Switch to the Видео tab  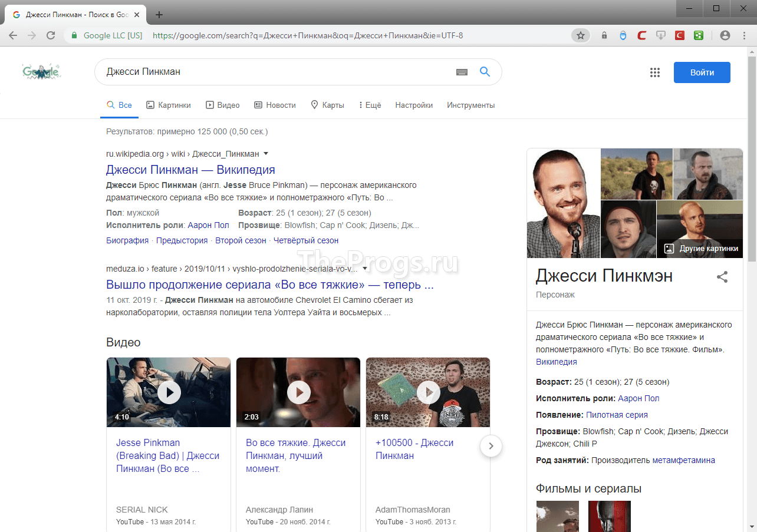pyautogui.click(x=223, y=105)
